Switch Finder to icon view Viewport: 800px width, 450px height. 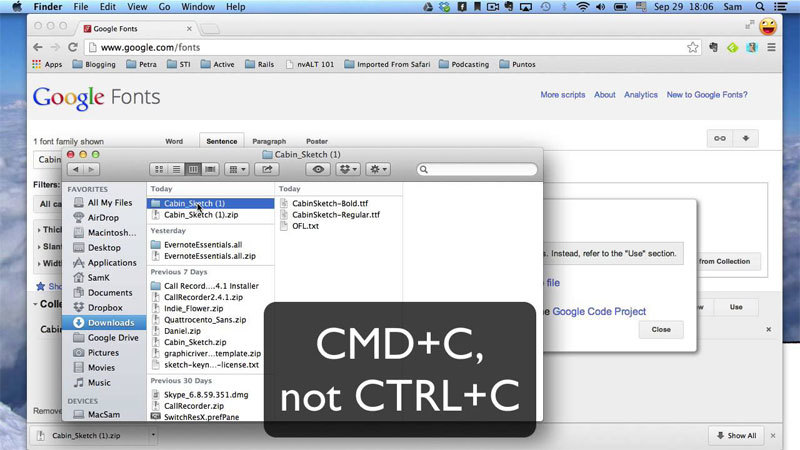(158, 170)
